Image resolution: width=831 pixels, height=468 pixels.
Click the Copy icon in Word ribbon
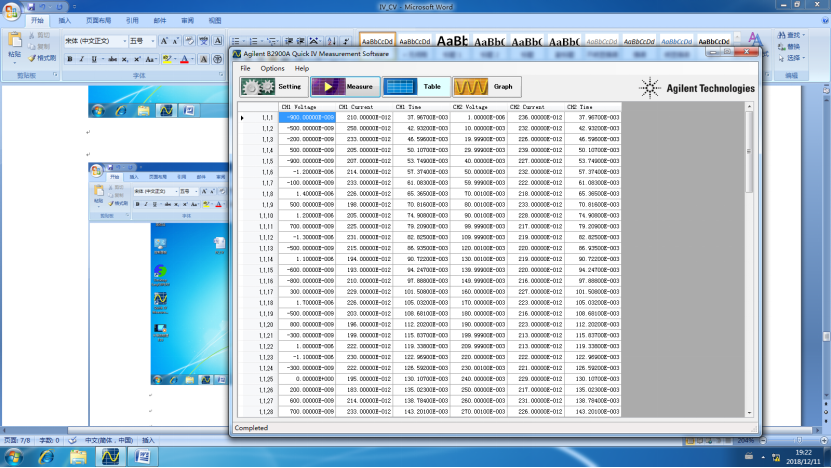40,47
